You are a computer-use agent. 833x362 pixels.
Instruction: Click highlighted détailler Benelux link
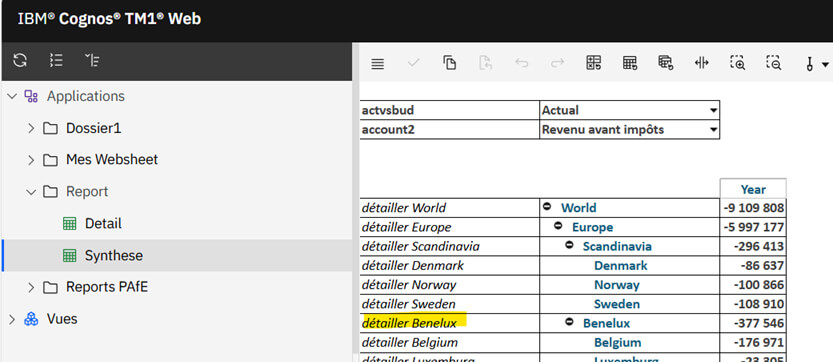coord(409,323)
